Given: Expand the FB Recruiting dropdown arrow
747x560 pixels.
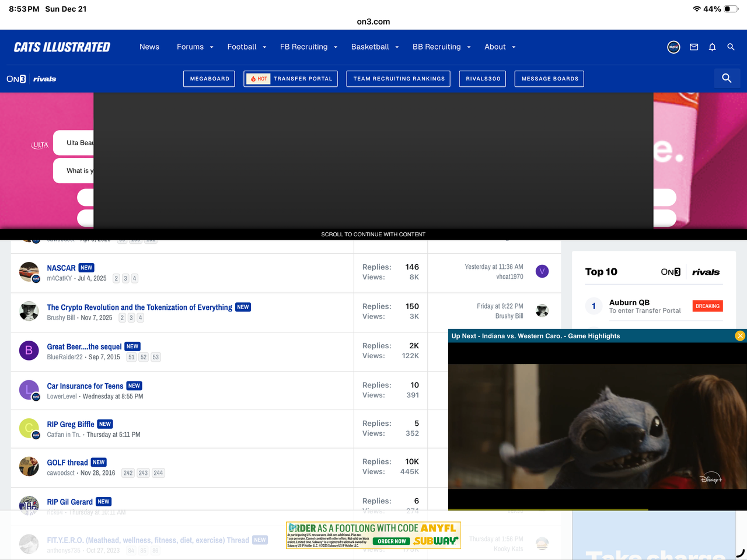Looking at the screenshot, I should [336, 48].
